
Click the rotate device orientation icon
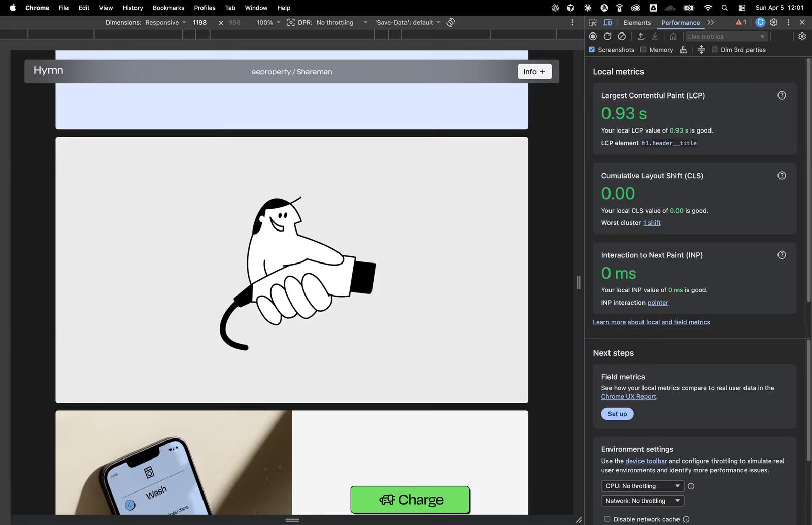[451, 22]
